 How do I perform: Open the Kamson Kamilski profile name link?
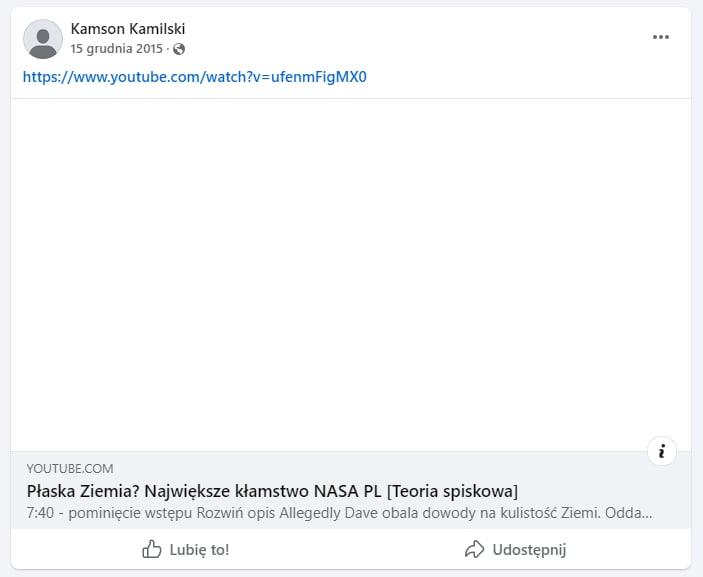click(128, 29)
